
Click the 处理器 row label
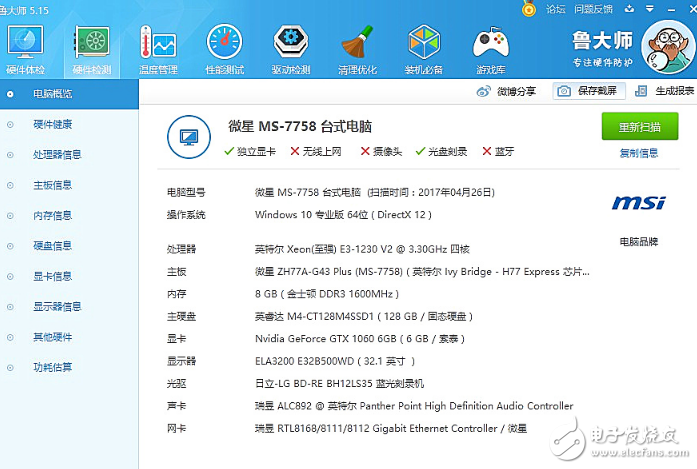point(181,249)
